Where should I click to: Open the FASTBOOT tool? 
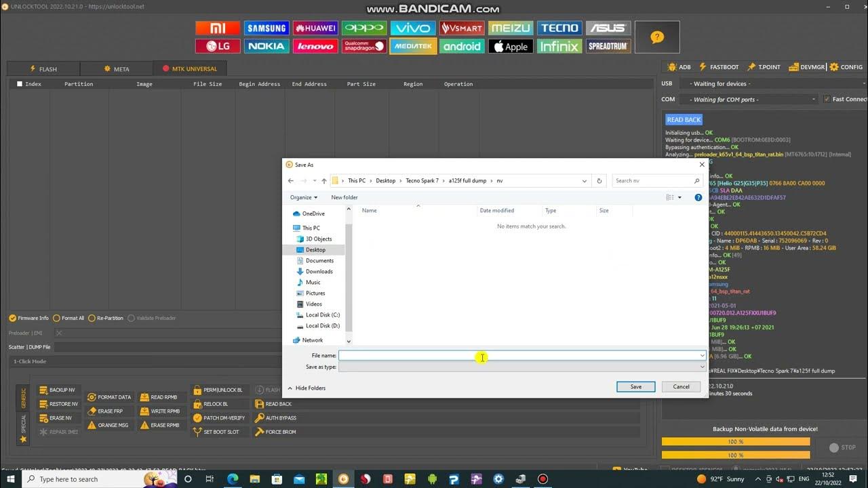719,67
